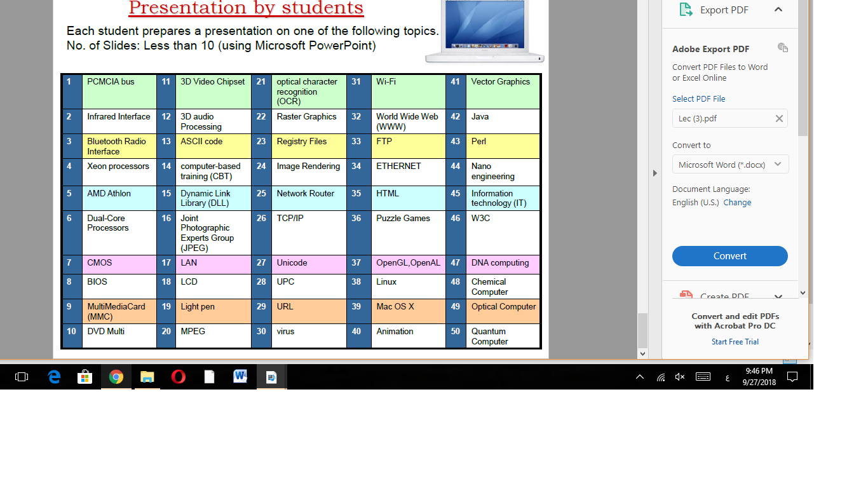Click the Start Free Trial link
The height and width of the screenshot is (488, 868).
735,342
